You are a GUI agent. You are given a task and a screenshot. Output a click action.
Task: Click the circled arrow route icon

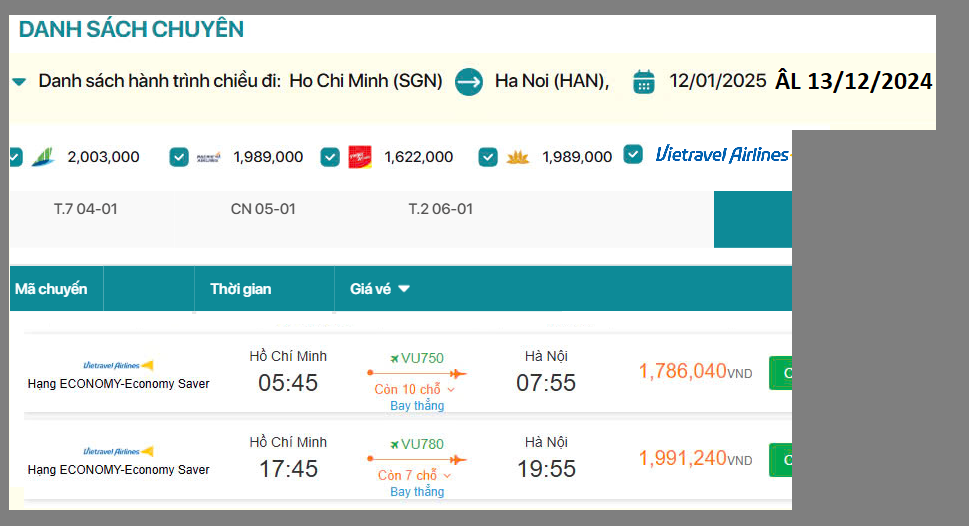point(469,81)
